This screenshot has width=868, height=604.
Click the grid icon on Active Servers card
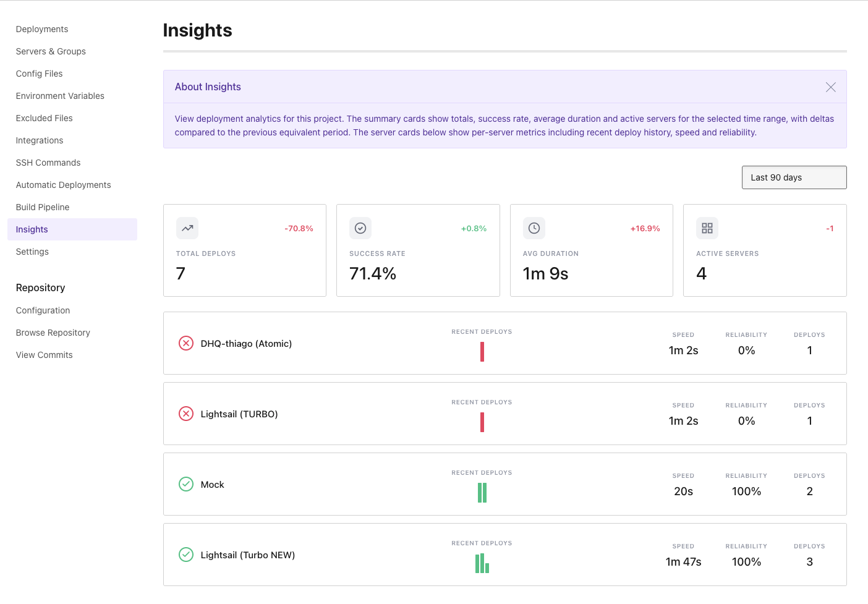coord(707,228)
